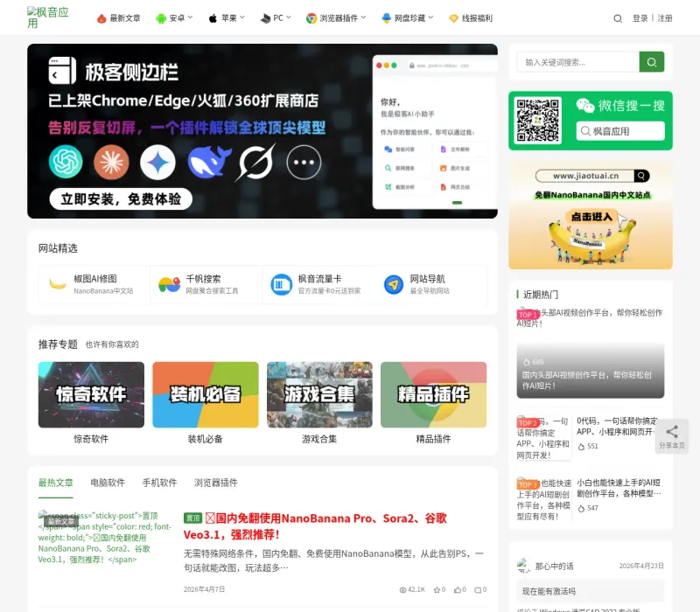This screenshot has width=700, height=612.
Task: Expand the 安卓 dropdown menu
Action: (x=174, y=18)
